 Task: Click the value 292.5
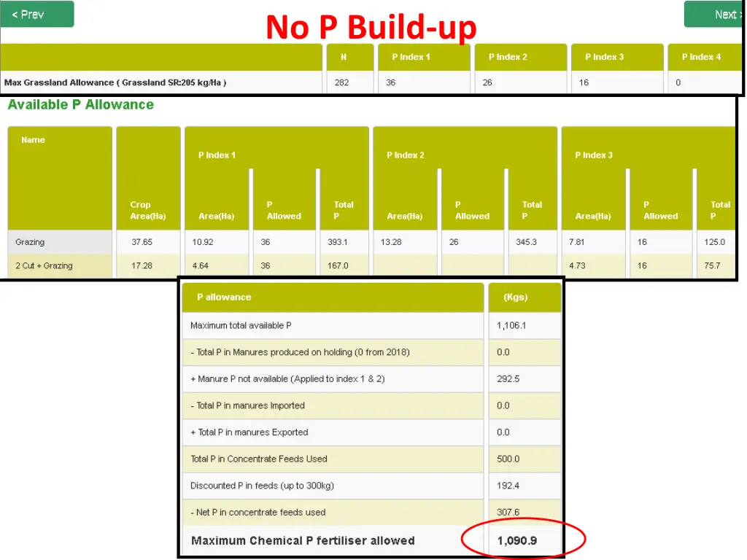click(508, 379)
